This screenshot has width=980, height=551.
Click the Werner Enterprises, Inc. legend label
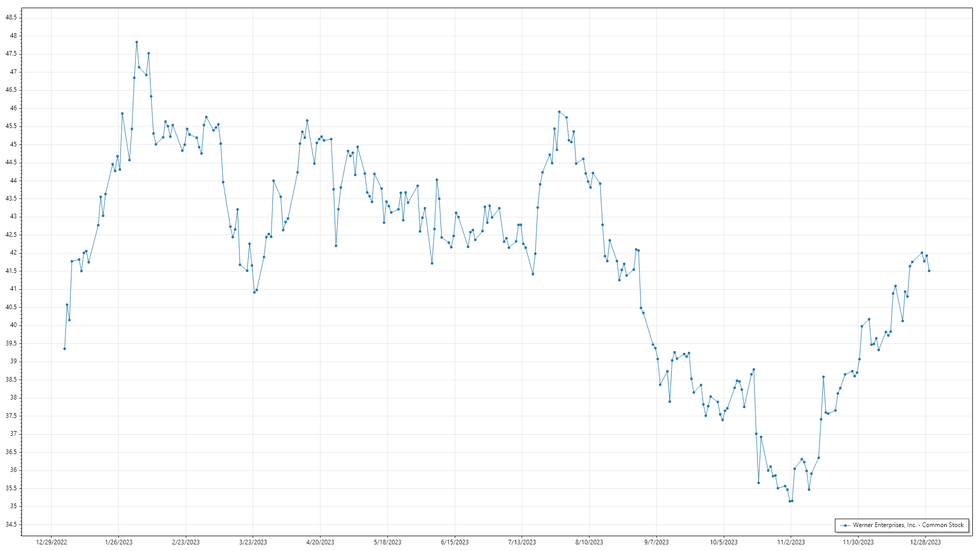(908, 525)
